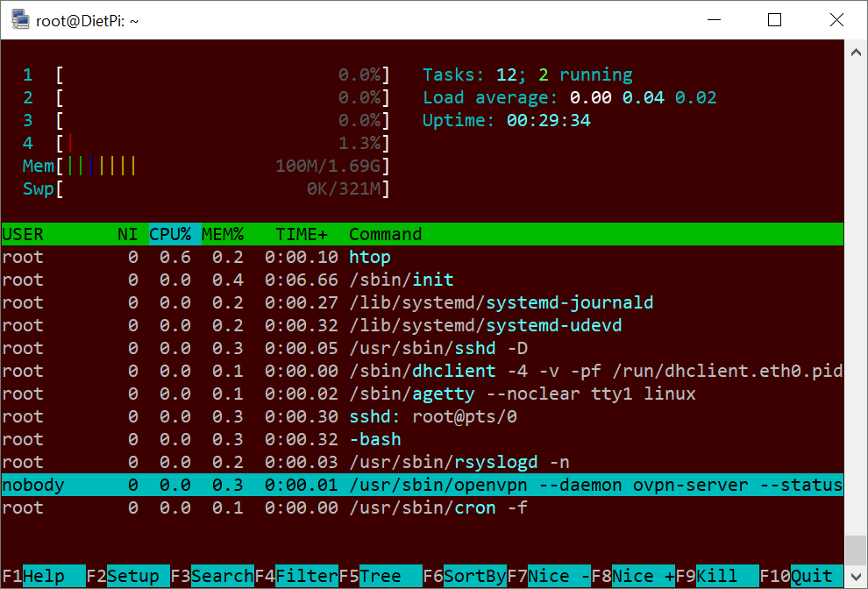The width and height of the screenshot is (868, 589).
Task: Select the agetty tty1 process row
Action: pyautogui.click(x=423, y=394)
